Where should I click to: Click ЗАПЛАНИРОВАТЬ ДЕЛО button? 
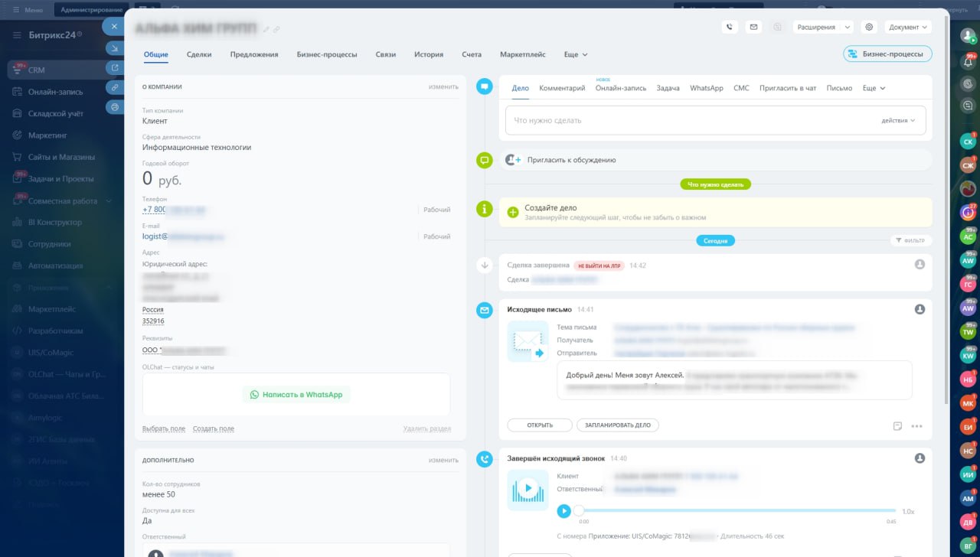(617, 425)
